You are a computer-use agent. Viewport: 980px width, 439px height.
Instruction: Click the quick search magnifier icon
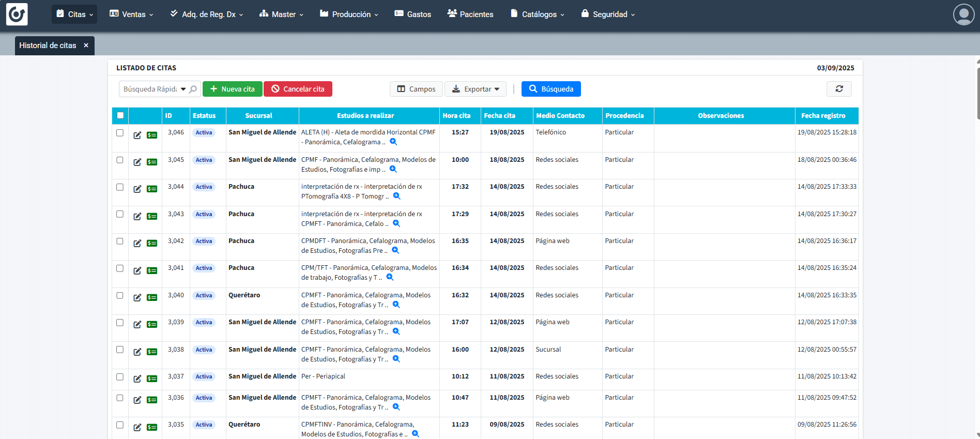193,89
